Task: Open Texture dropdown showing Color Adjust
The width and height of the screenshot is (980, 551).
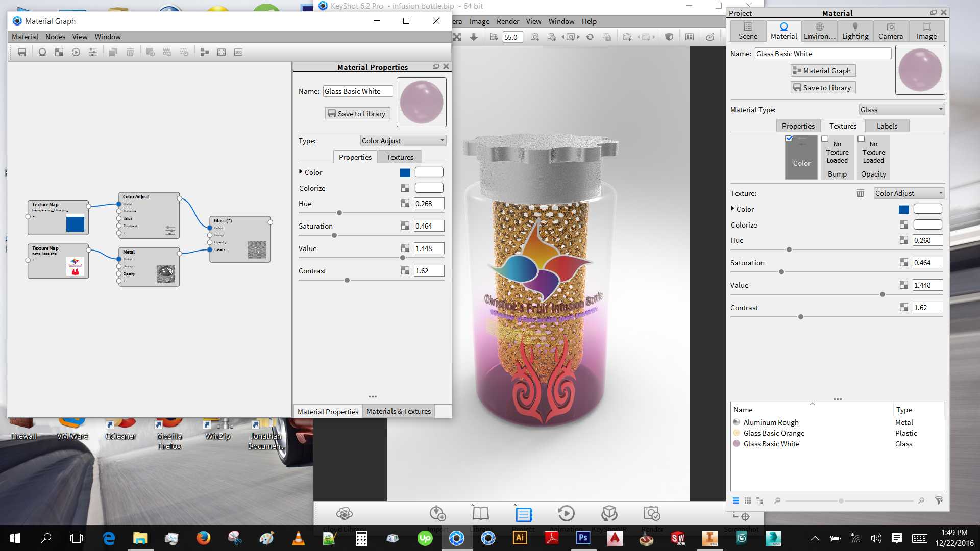Action: (x=909, y=193)
